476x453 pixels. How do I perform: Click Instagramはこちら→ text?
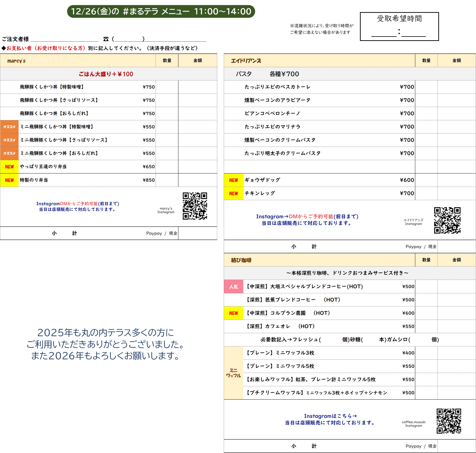pyautogui.click(x=330, y=416)
